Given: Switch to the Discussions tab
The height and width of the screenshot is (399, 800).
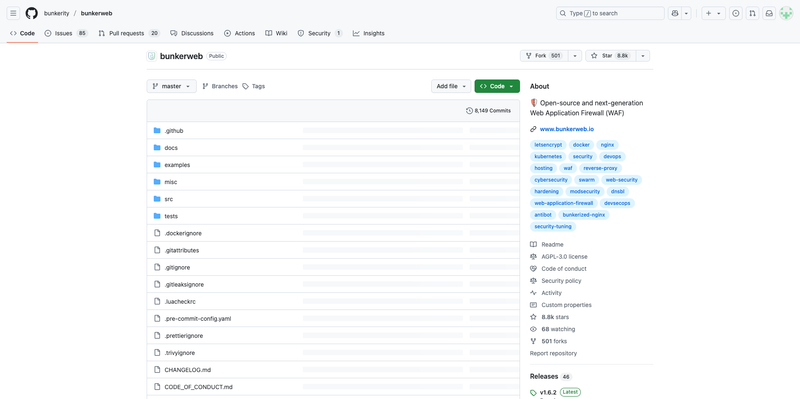Looking at the screenshot, I should pyautogui.click(x=192, y=33).
